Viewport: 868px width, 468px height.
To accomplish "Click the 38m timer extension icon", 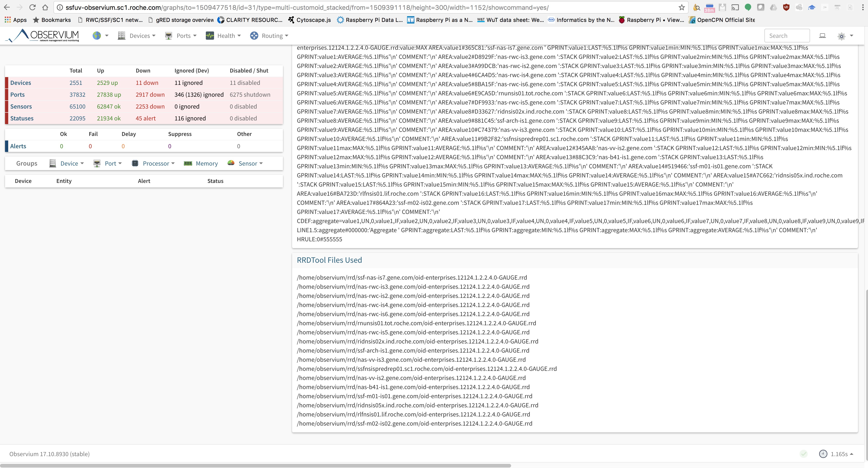I will [709, 8].
